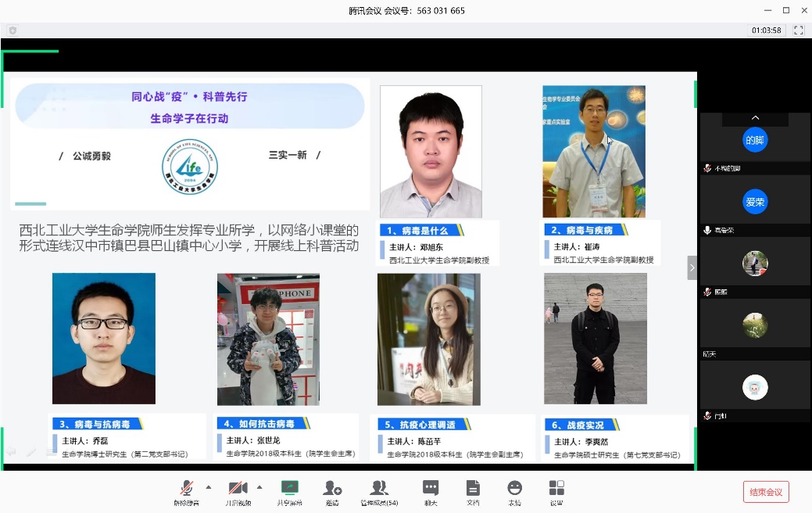Enter full screen mode via top-right icon

coord(798,30)
